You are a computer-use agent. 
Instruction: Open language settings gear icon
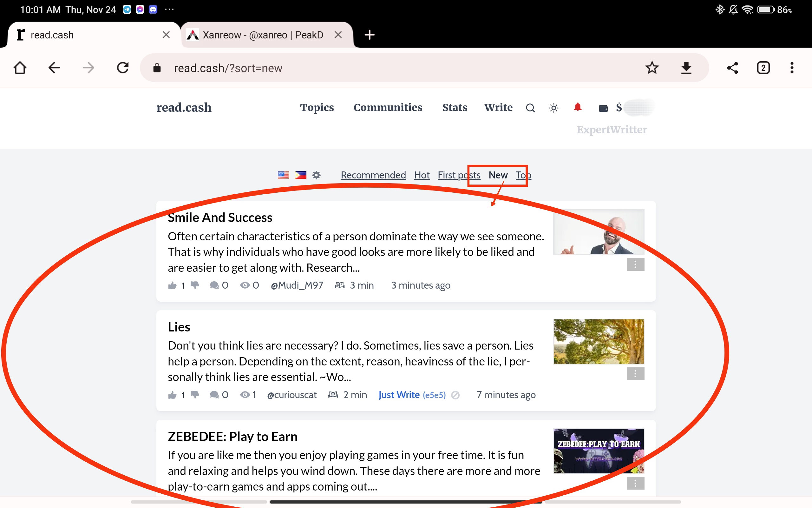pos(317,175)
